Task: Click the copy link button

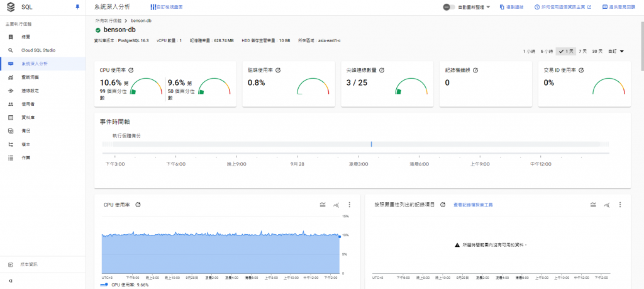Action: [511, 7]
